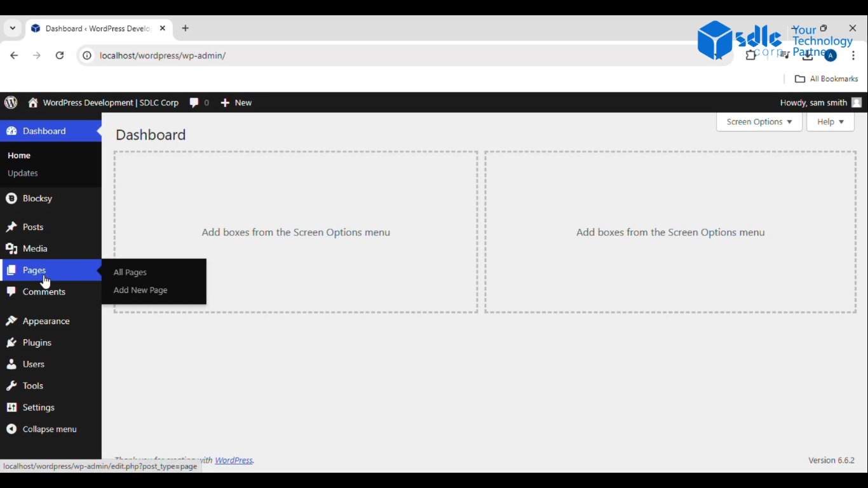Open the comments bubble icon in admin bar
Viewport: 868px width, 488px height.
[194, 102]
